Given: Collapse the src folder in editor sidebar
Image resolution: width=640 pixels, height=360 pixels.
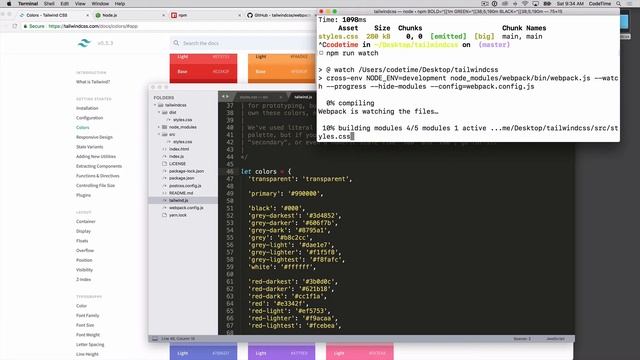Looking at the screenshot, I should [x=159, y=134].
